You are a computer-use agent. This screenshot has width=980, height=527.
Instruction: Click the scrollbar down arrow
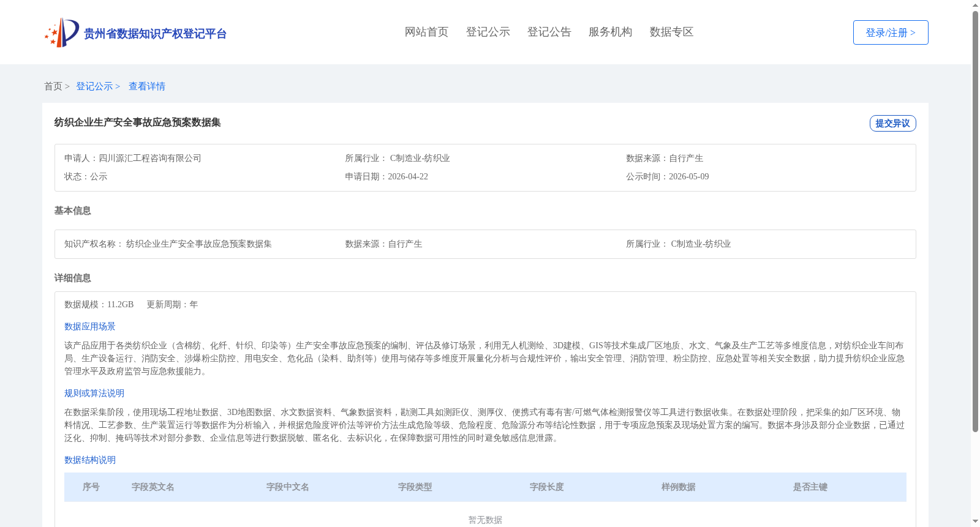pos(975,521)
